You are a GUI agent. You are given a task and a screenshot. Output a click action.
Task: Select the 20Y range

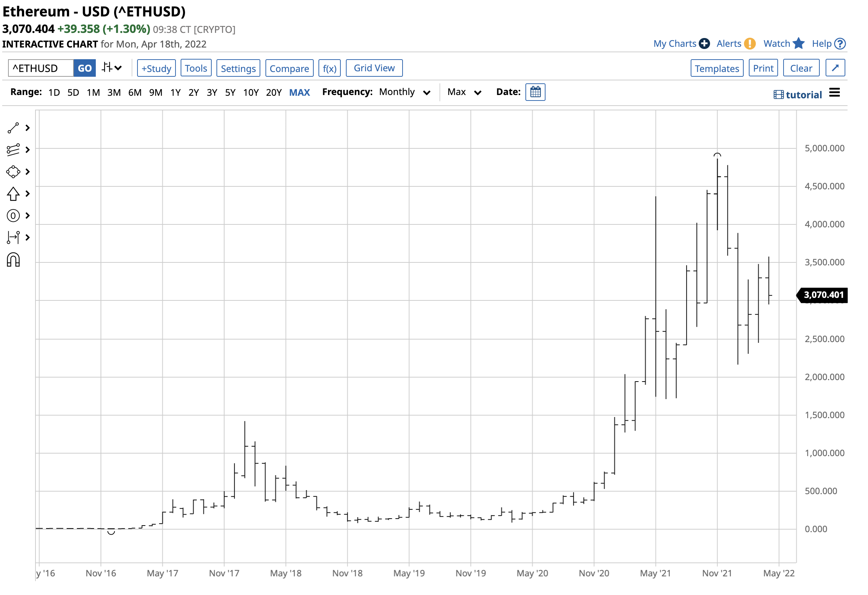tap(274, 92)
